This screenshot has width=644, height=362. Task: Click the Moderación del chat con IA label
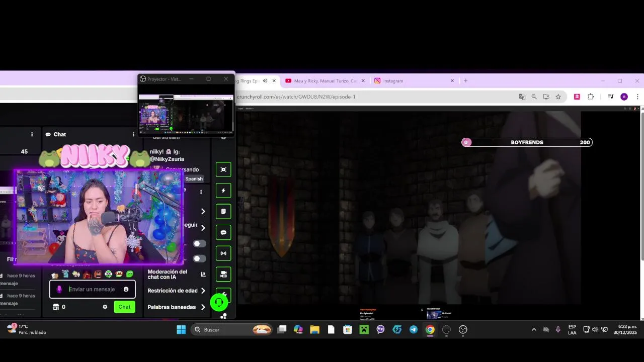tap(167, 274)
